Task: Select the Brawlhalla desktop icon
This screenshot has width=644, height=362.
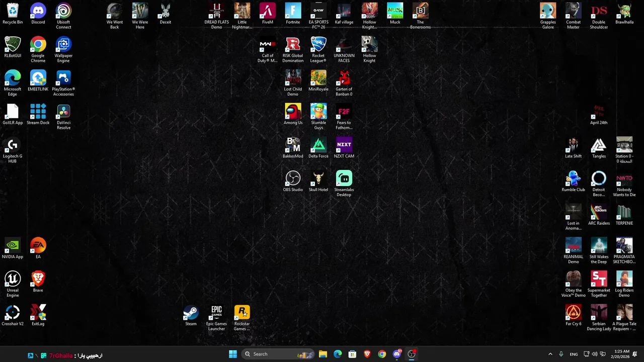Action: (624, 14)
